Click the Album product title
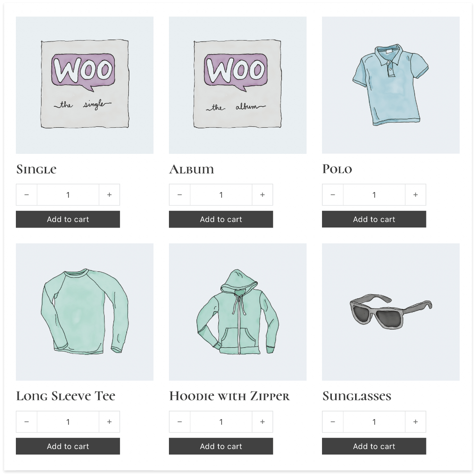Image resolution: width=476 pixels, height=476 pixels. 191,169
